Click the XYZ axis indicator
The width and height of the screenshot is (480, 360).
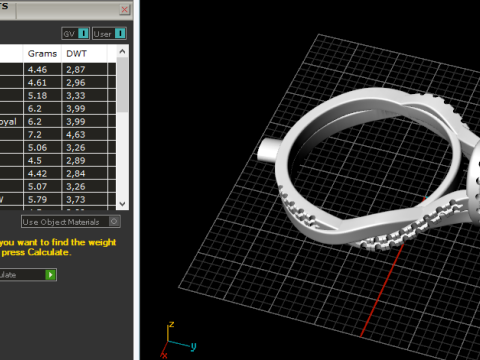pyautogui.click(x=178, y=340)
